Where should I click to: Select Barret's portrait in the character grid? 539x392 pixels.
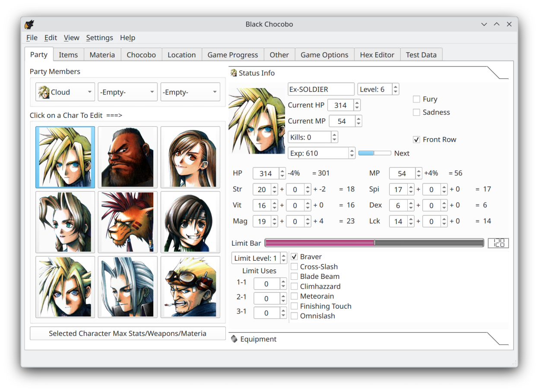click(x=127, y=157)
